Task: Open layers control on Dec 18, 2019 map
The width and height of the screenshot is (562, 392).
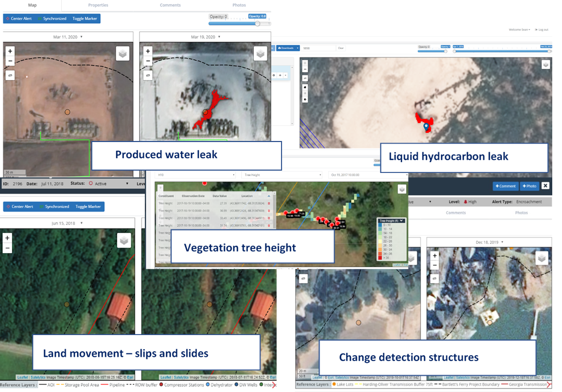Action: pyautogui.click(x=541, y=258)
